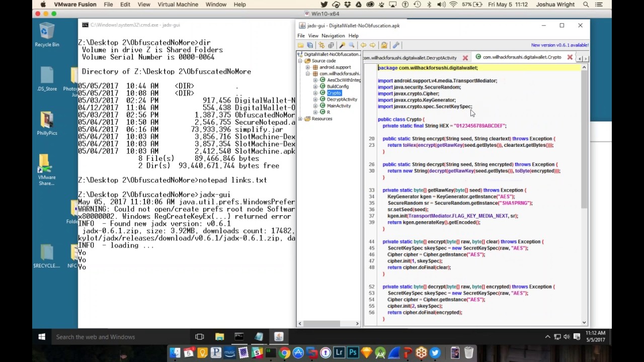644x362 pixels.
Task: Open the Chrome icon in the Dock
Action: pyautogui.click(x=284, y=353)
